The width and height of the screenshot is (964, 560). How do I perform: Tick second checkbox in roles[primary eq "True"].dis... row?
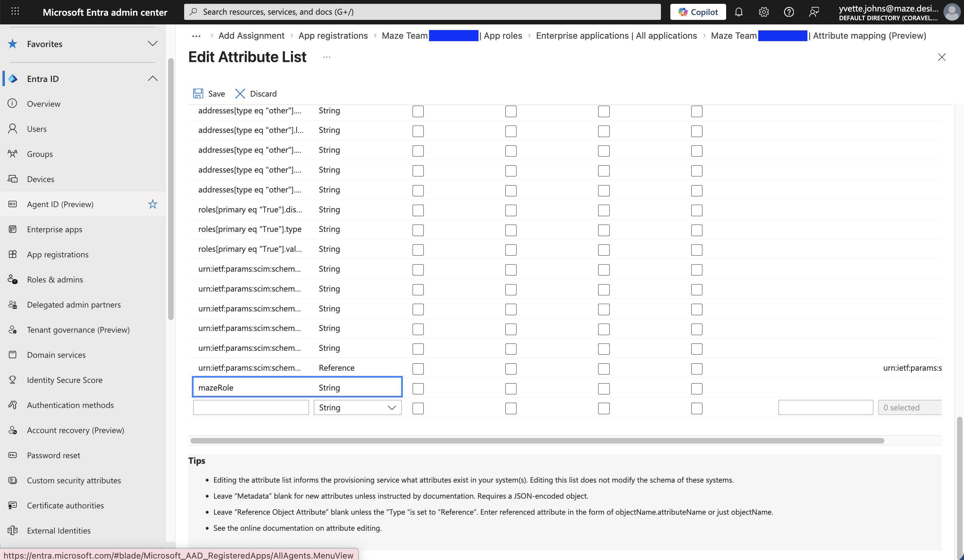pos(511,210)
